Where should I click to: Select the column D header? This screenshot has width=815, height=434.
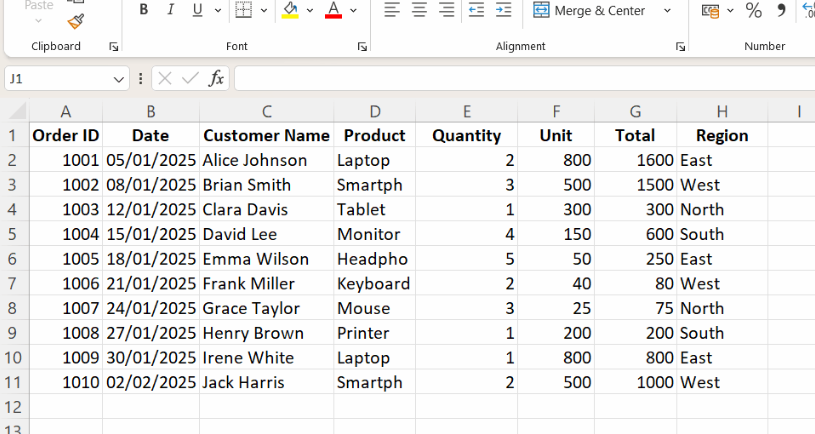coord(375,111)
